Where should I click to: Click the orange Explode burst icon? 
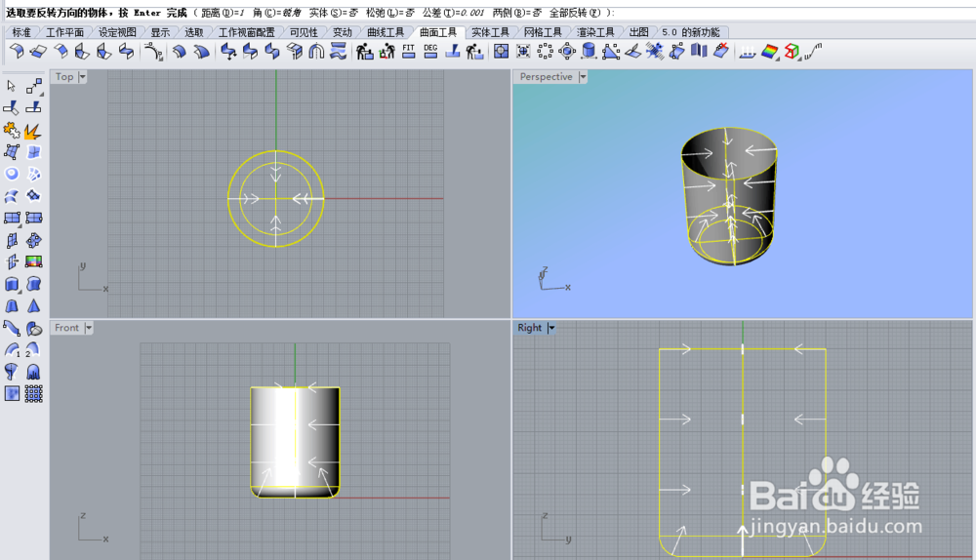coord(33,130)
